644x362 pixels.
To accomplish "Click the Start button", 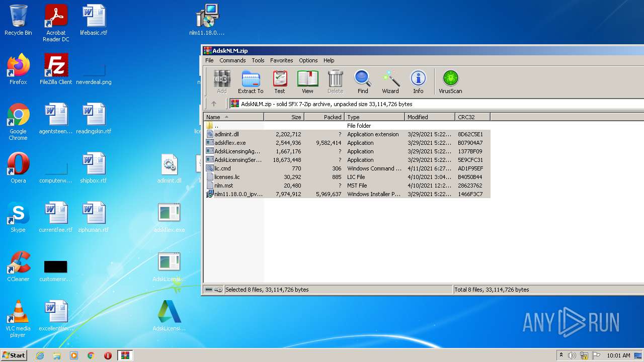I will click(x=14, y=355).
